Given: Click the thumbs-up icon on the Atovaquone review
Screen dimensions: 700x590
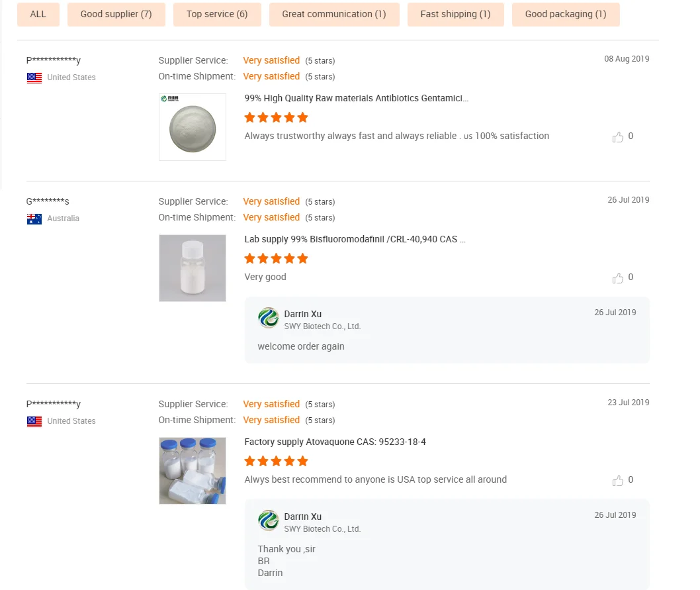Looking at the screenshot, I should [617, 480].
